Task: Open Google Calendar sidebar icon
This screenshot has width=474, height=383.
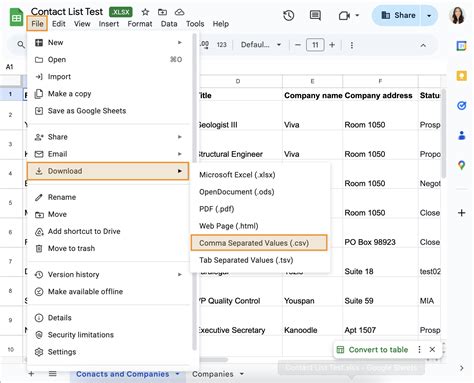Action: coord(462,46)
